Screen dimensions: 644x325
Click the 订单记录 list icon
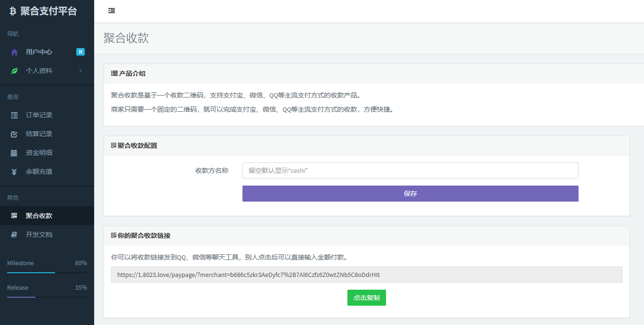(14, 115)
